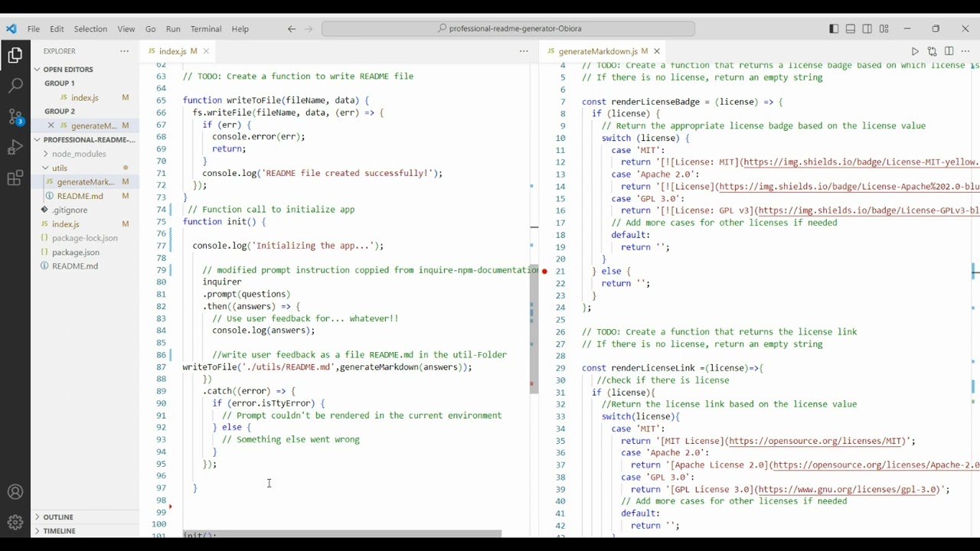This screenshot has width=980, height=551.
Task: Select generateMarkdown.js in the utils folder
Action: tap(85, 182)
